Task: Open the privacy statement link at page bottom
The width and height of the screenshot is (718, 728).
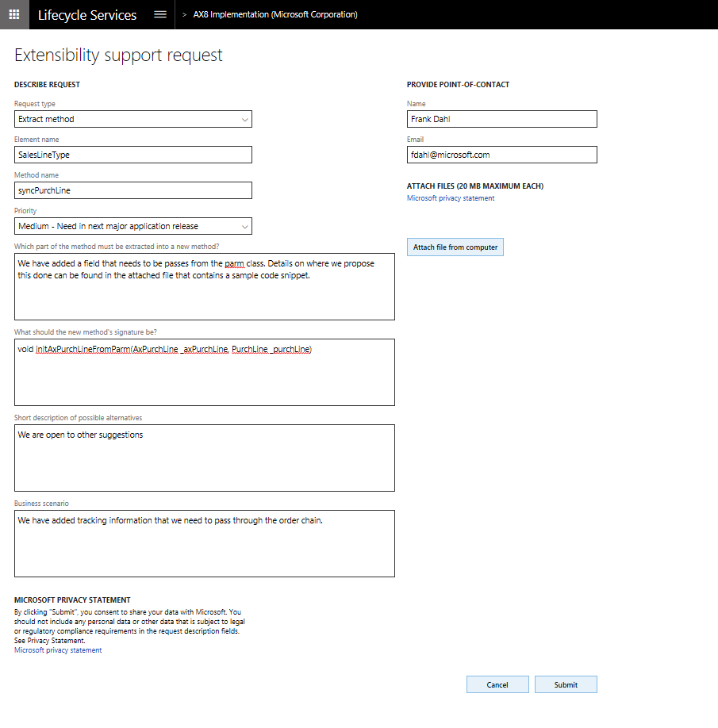Action: [x=57, y=649]
